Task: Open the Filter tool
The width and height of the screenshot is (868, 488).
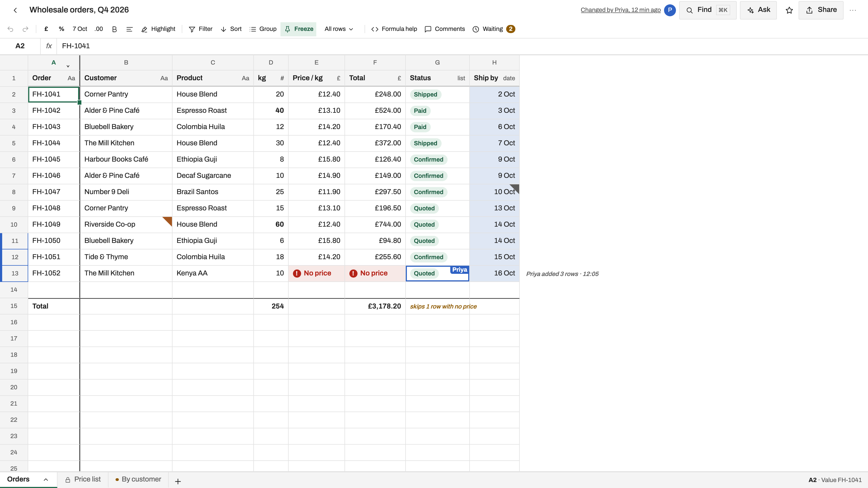Action: coord(200,29)
